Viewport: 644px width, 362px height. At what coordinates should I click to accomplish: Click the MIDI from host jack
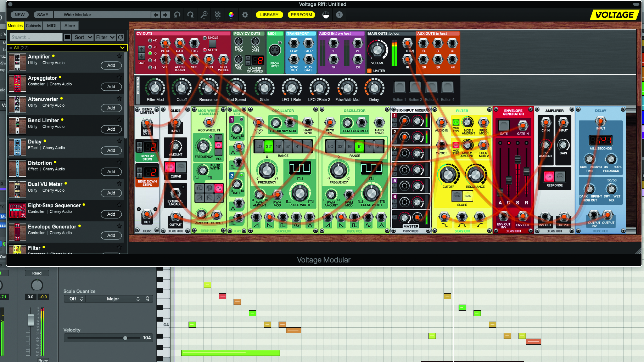[275, 50]
